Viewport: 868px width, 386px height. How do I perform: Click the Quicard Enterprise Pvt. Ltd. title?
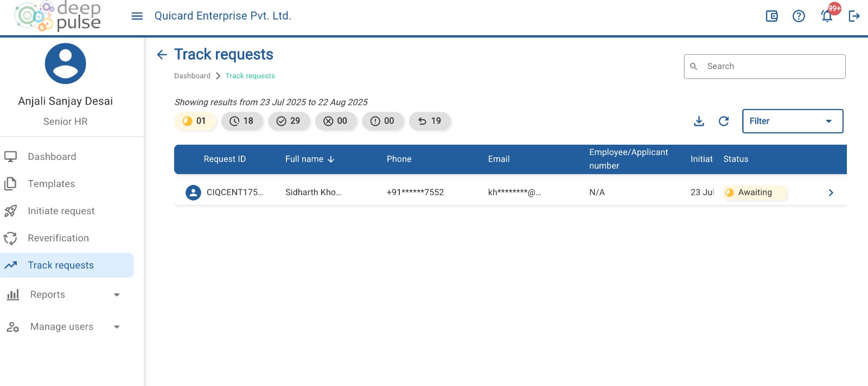[223, 16]
